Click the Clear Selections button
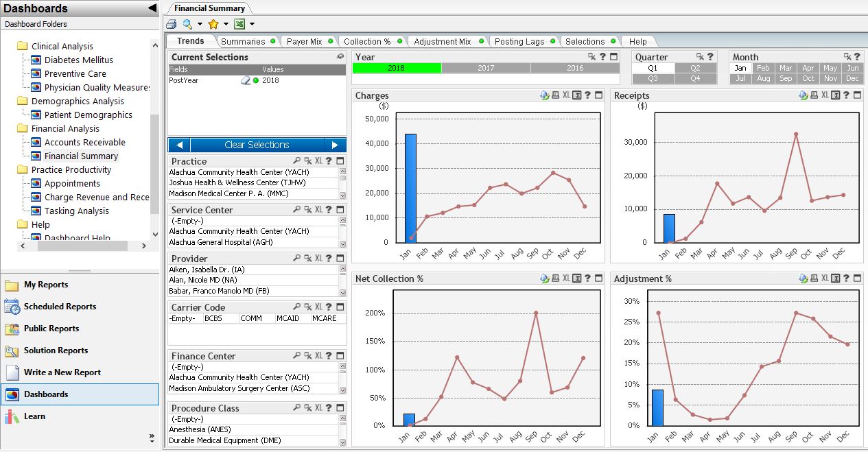Viewport: 868px width, 452px height. [x=257, y=145]
